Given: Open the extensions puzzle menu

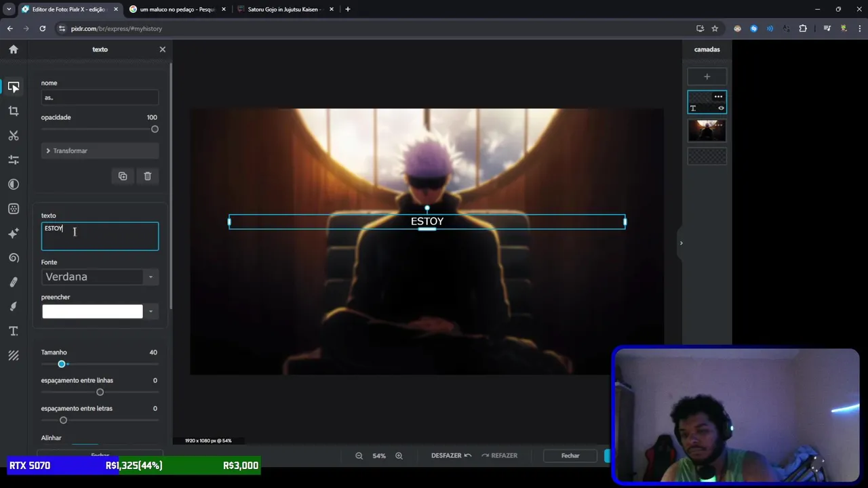Looking at the screenshot, I should coord(803,28).
